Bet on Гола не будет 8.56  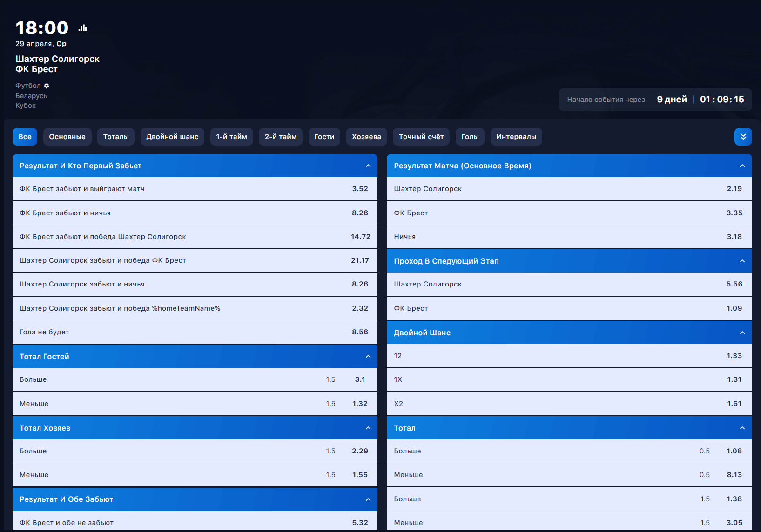coord(195,332)
